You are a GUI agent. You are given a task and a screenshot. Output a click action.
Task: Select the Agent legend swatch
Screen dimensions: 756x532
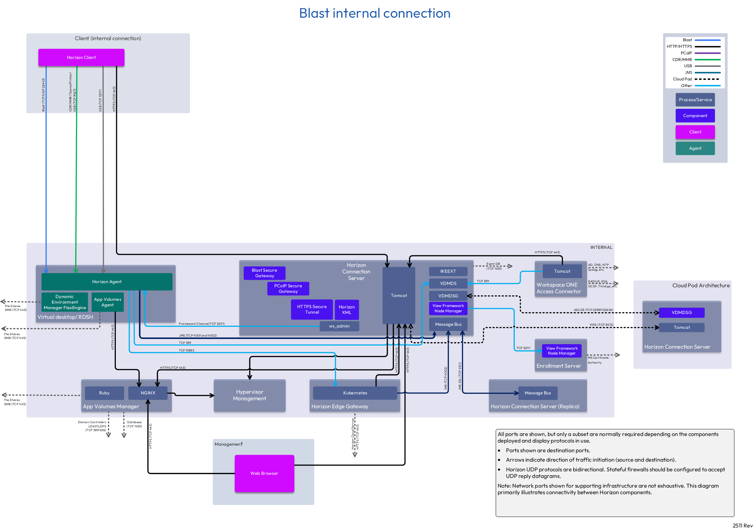(695, 148)
